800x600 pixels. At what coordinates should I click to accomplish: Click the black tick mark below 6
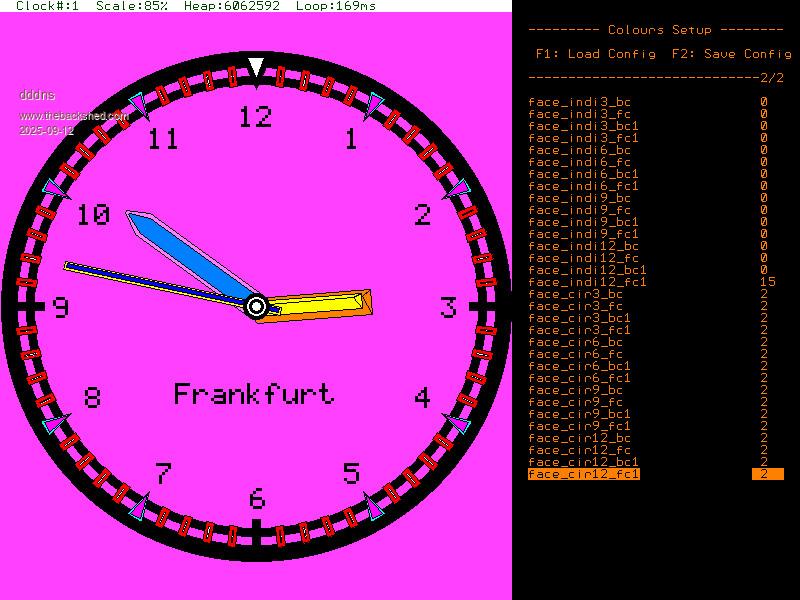pyautogui.click(x=256, y=528)
